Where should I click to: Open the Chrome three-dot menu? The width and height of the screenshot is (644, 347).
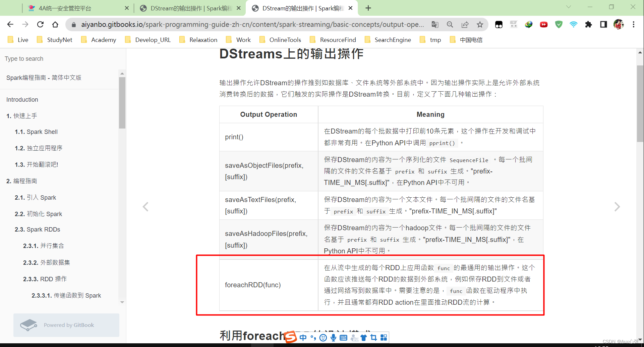[x=634, y=24]
